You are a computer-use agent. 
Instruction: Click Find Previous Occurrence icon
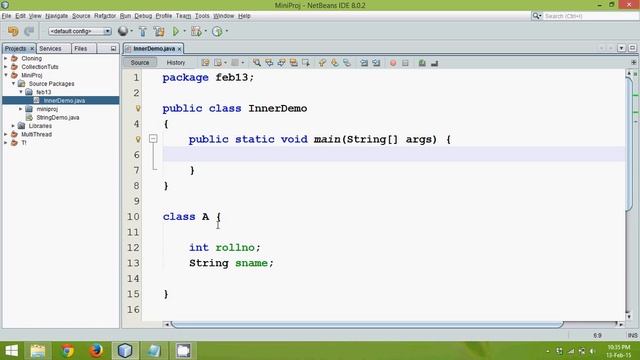click(x=269, y=62)
